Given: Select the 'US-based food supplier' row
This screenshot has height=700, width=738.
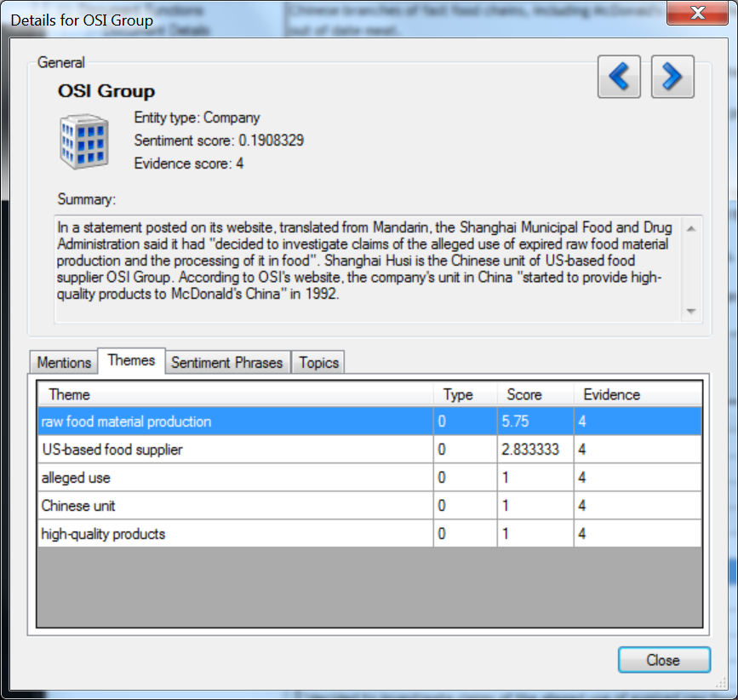Looking at the screenshot, I should tap(370, 450).
